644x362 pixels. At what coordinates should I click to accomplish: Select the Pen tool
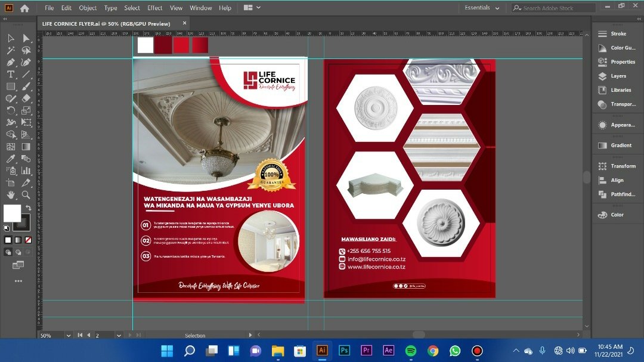(11, 63)
